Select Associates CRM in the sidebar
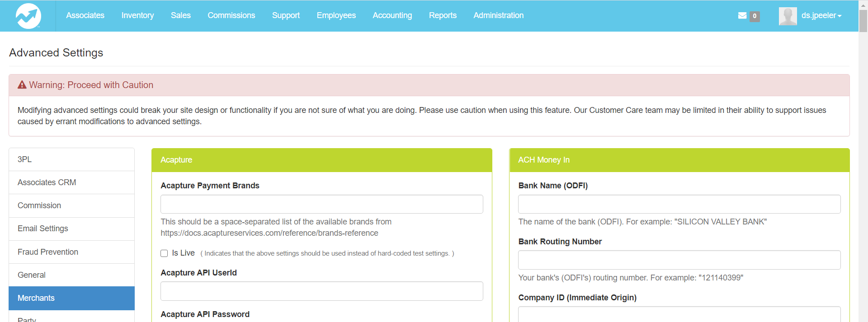 coord(71,182)
